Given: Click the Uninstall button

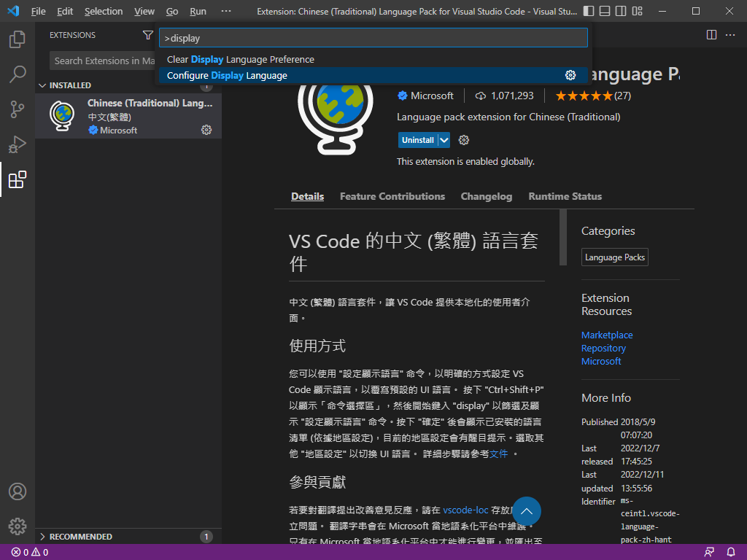Looking at the screenshot, I should 418,140.
